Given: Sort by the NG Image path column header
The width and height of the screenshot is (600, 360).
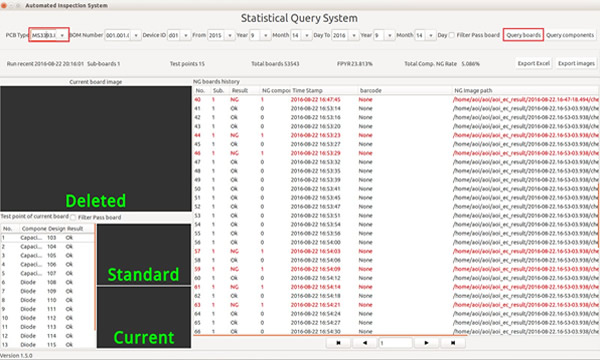Looking at the screenshot, I should click(x=525, y=91).
